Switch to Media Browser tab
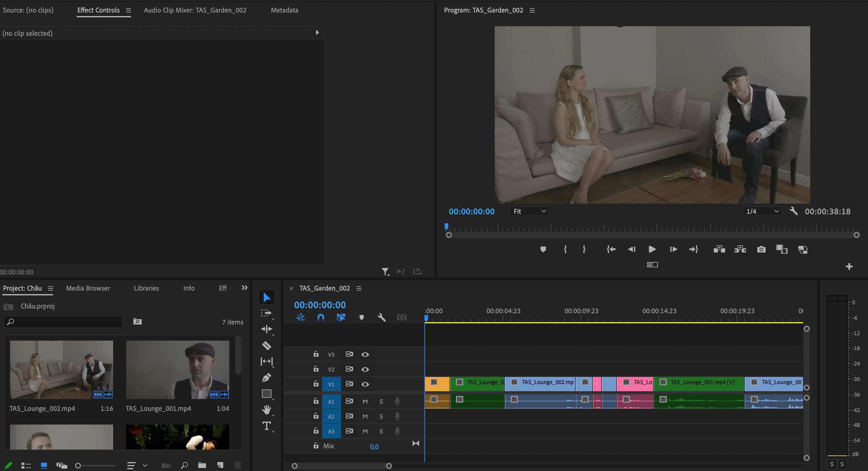This screenshot has height=471, width=868. 88,288
